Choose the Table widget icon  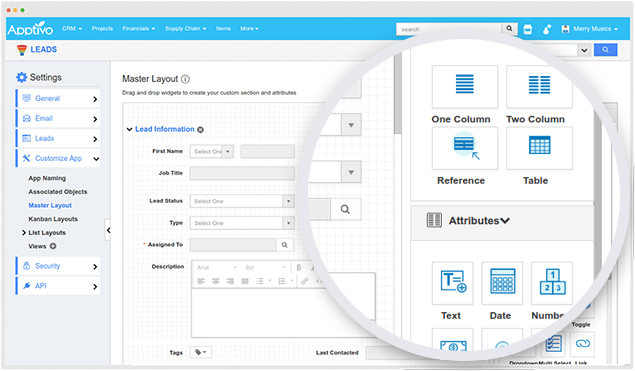click(539, 148)
